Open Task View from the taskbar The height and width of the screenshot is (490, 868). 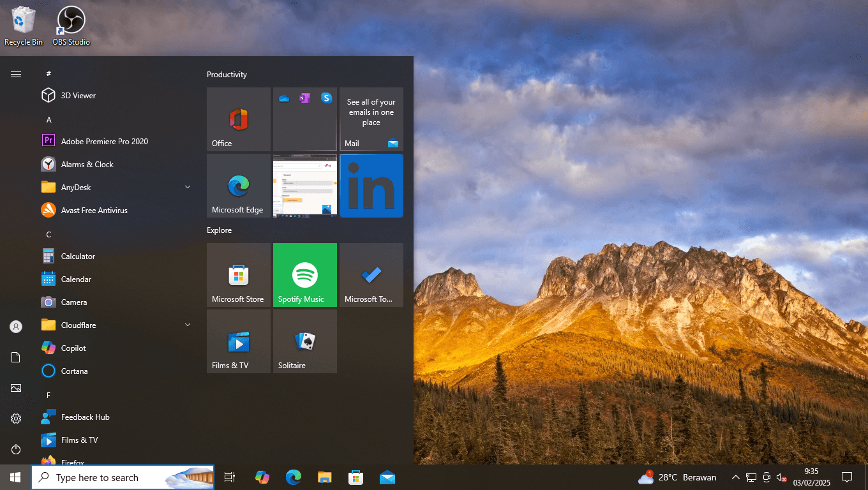coord(230,477)
